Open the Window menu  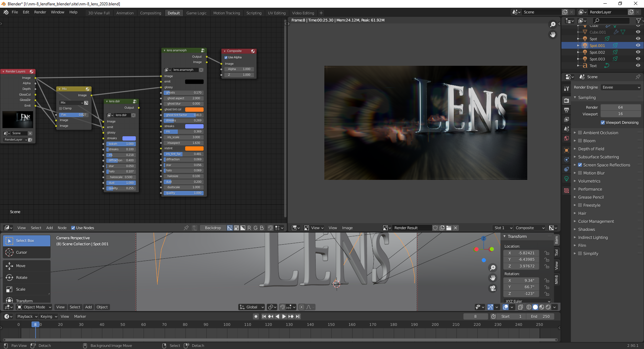pos(57,12)
